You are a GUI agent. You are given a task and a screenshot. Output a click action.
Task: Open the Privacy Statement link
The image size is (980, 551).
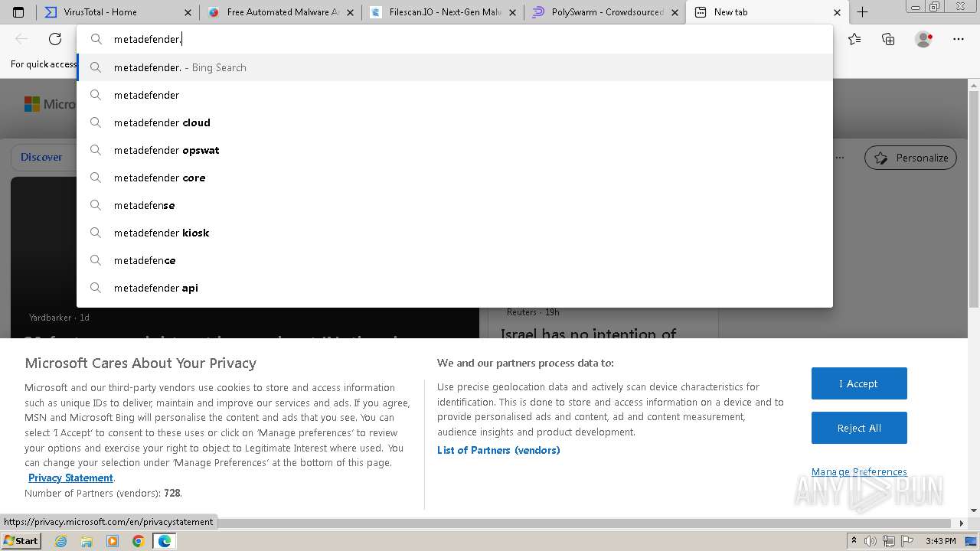[70, 478]
